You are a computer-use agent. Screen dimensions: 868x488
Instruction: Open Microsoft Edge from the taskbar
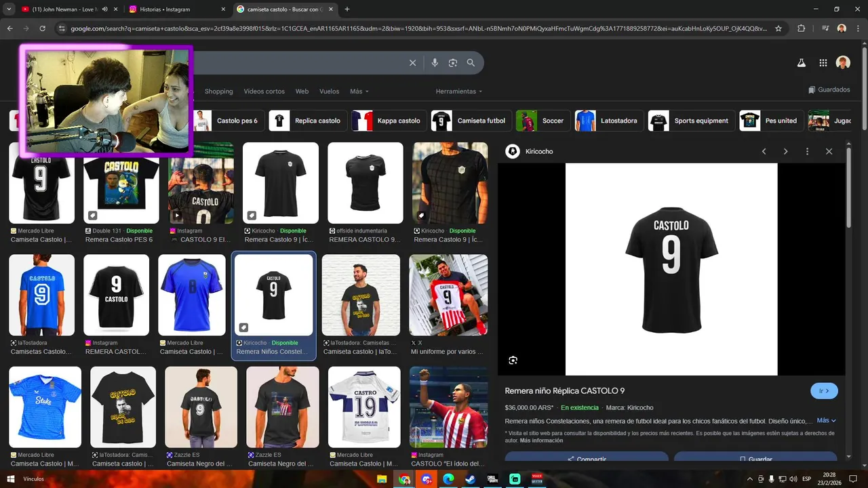click(448, 479)
